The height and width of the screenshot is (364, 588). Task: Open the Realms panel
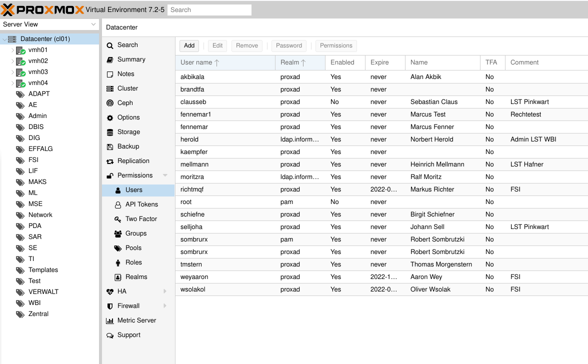(135, 276)
